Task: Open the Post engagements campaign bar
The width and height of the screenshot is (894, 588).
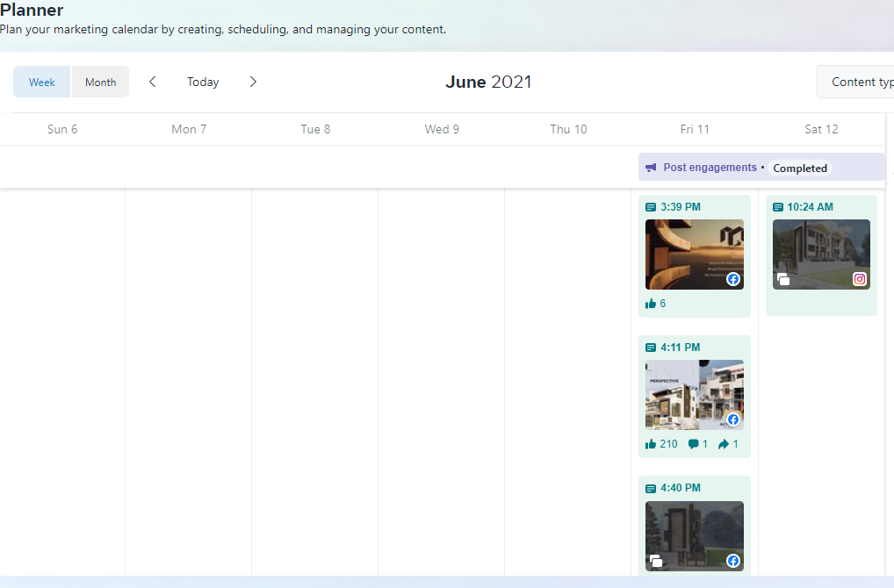Action: pos(710,168)
